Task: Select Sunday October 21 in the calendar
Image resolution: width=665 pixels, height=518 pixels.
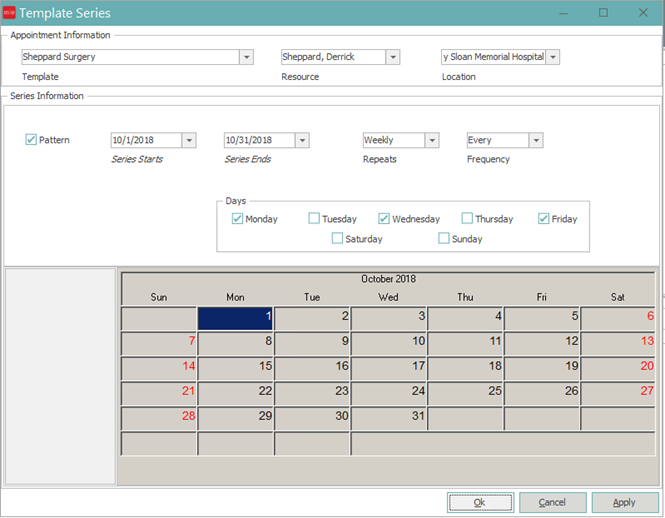Action: [159, 394]
